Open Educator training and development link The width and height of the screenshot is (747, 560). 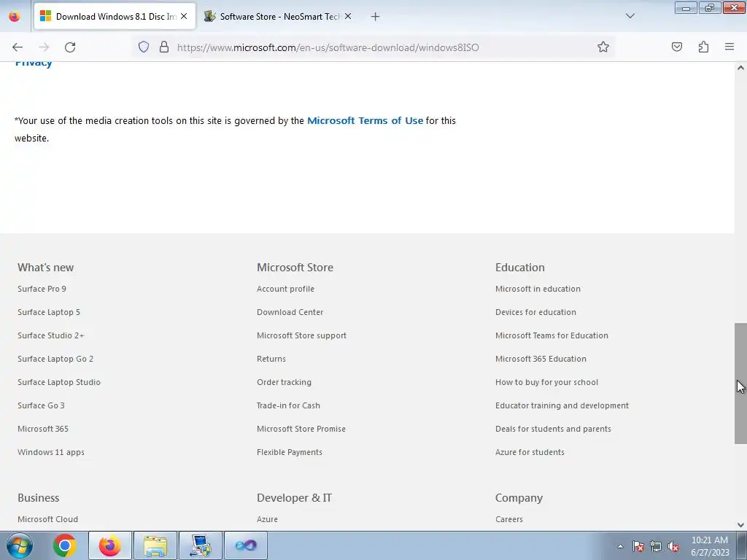point(562,405)
